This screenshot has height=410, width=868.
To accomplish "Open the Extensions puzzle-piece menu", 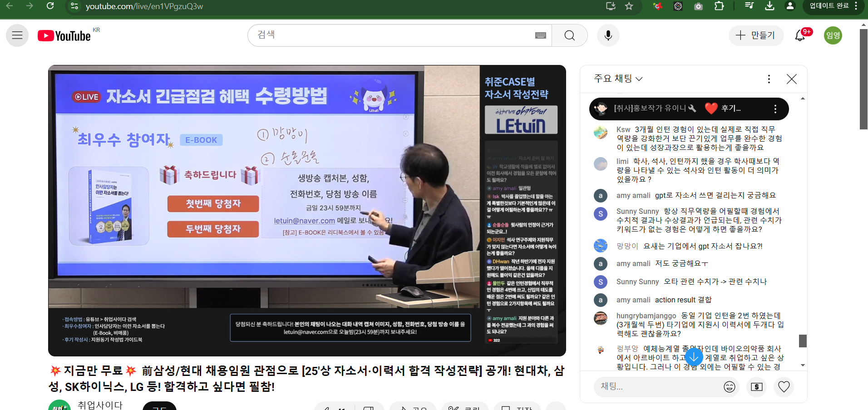I will (719, 6).
